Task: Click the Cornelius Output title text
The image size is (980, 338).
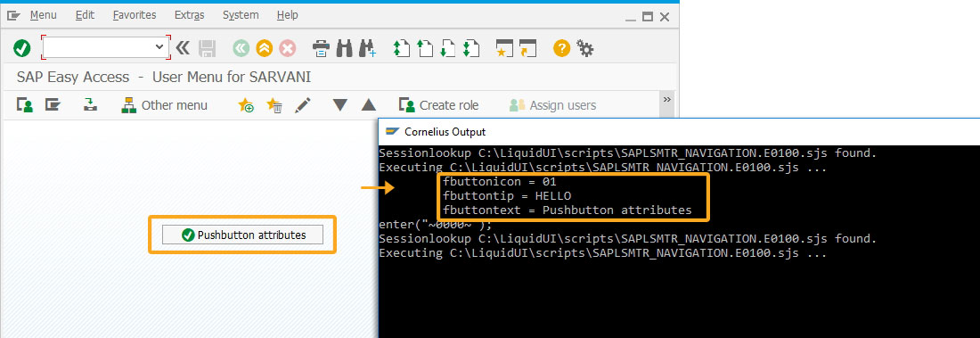Action: 445,132
